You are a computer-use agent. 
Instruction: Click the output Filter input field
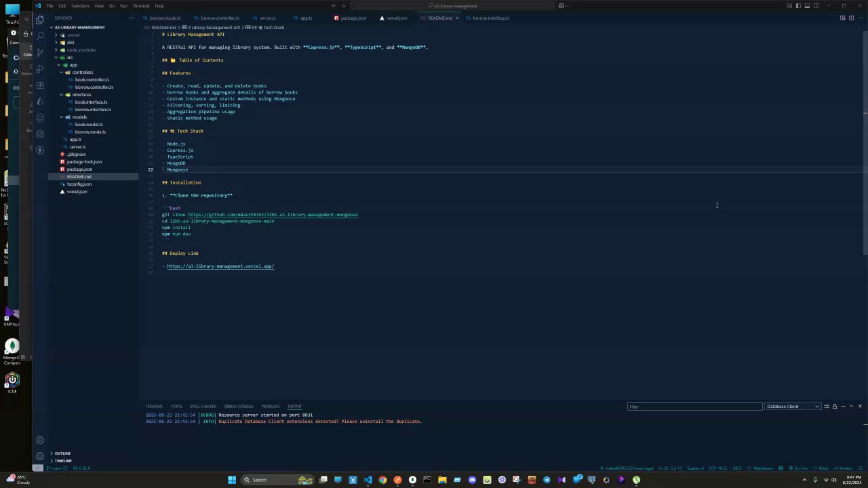(x=694, y=407)
